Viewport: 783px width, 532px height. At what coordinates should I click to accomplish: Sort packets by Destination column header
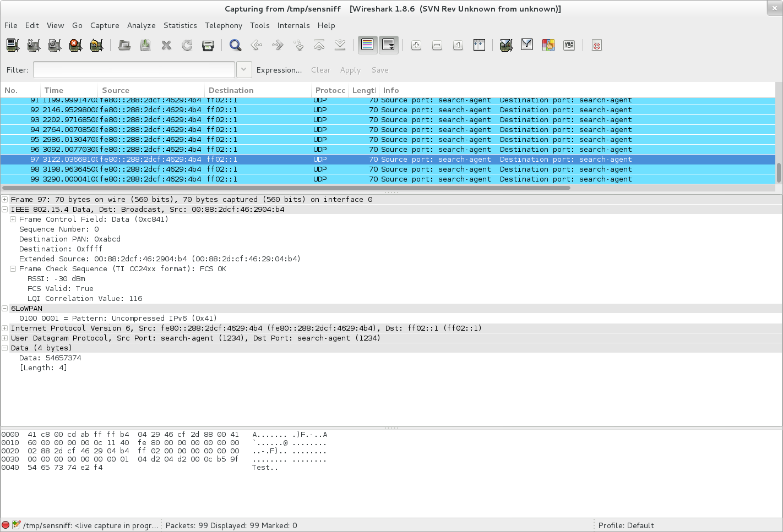click(258, 90)
